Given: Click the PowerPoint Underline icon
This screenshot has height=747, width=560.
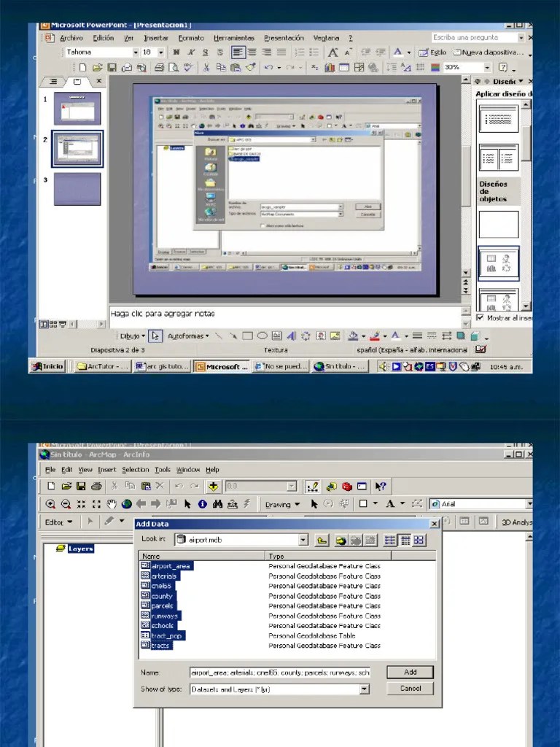Looking at the screenshot, I should (205, 52).
